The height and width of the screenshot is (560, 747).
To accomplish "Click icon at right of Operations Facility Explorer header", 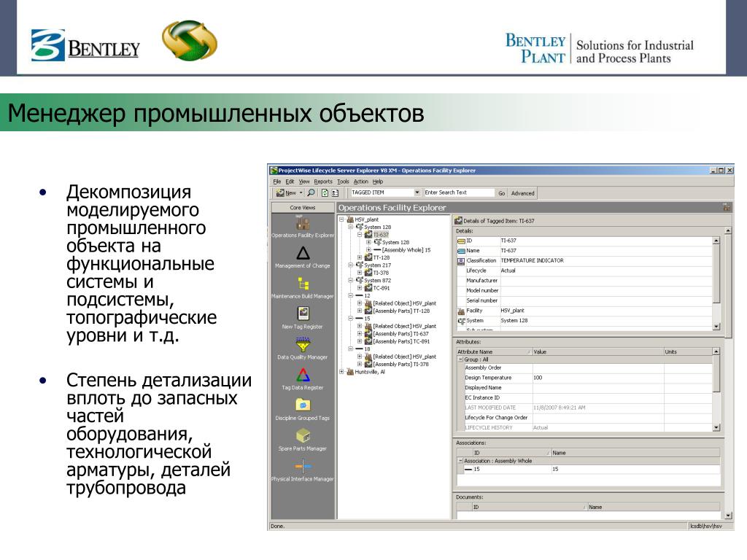I will [x=727, y=207].
